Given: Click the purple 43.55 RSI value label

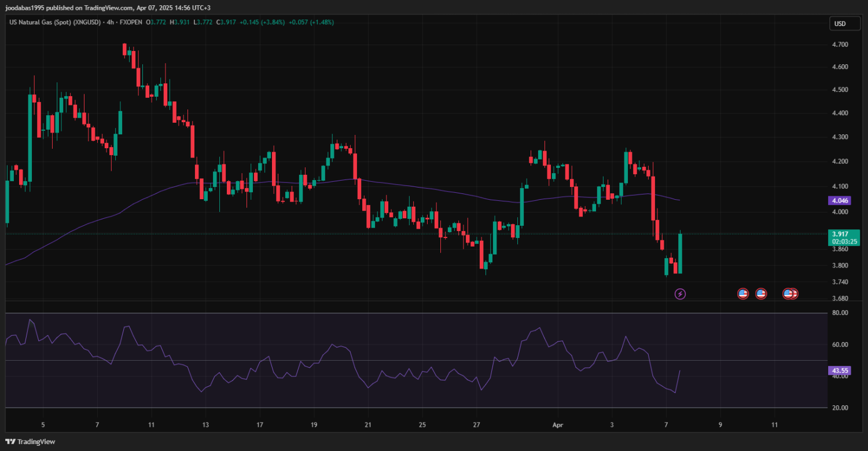Looking at the screenshot, I should [840, 371].
